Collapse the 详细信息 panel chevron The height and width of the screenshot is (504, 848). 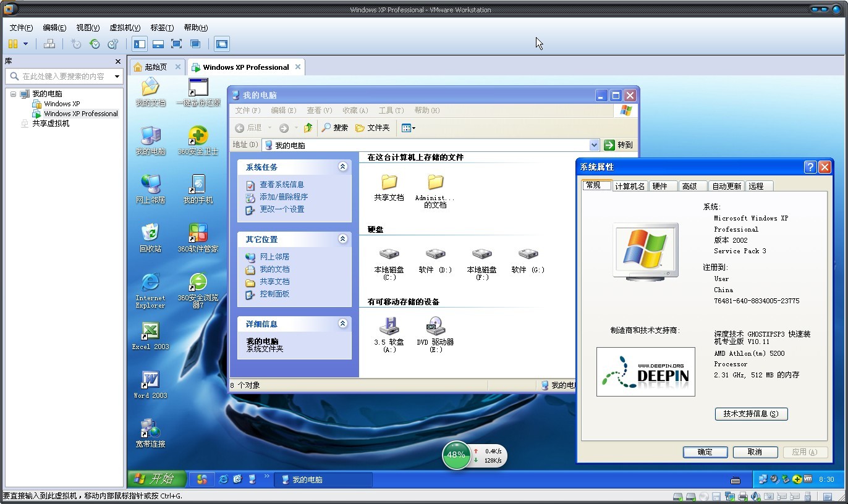point(343,324)
